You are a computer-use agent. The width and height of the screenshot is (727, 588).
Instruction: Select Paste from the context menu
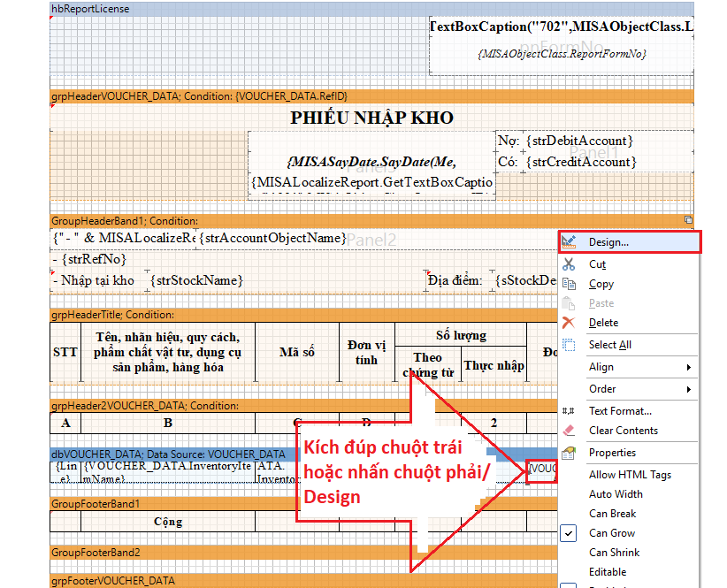pyautogui.click(x=601, y=303)
